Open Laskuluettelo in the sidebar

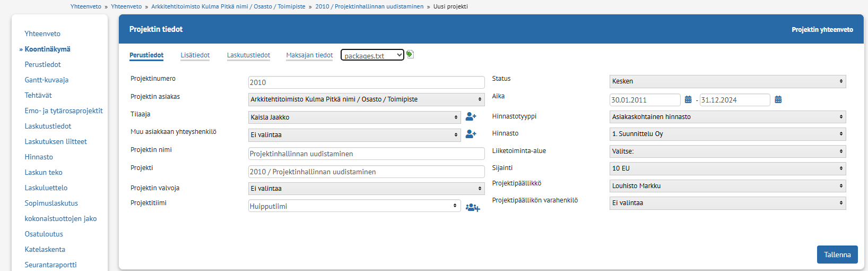(46, 188)
